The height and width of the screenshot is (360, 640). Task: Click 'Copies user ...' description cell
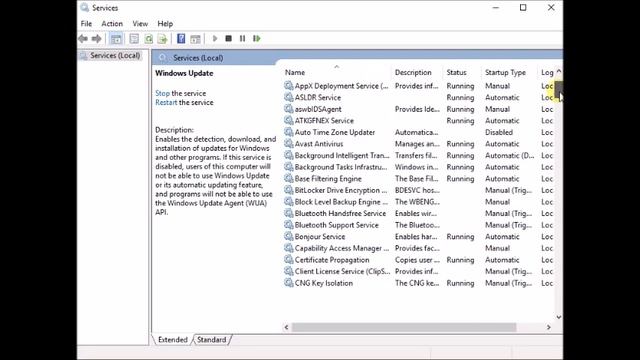click(x=417, y=260)
